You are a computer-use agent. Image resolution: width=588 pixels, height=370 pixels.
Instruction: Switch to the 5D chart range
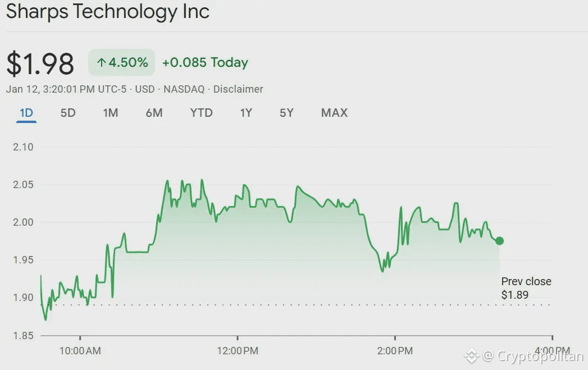click(x=68, y=113)
